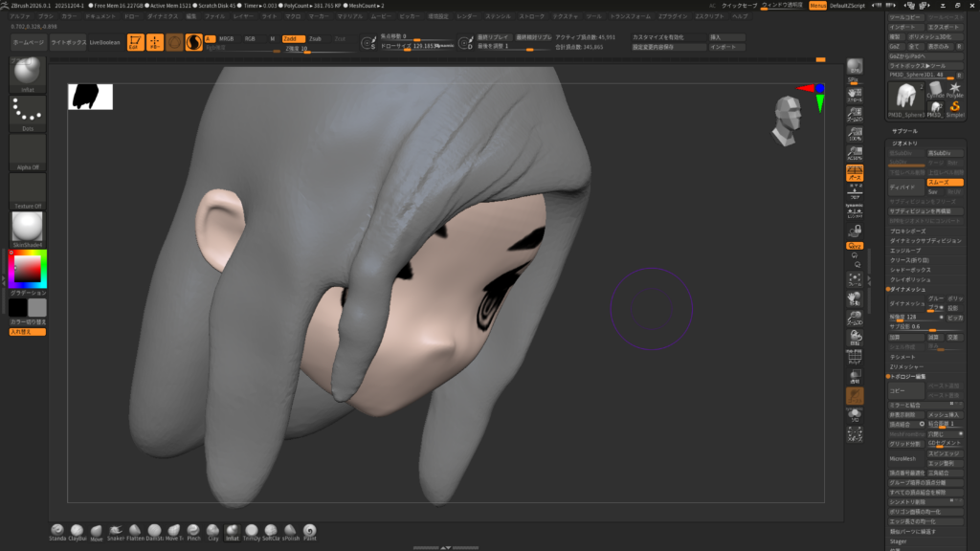Expand the ジオメトリ section
The height and width of the screenshot is (551, 980).
tap(904, 142)
